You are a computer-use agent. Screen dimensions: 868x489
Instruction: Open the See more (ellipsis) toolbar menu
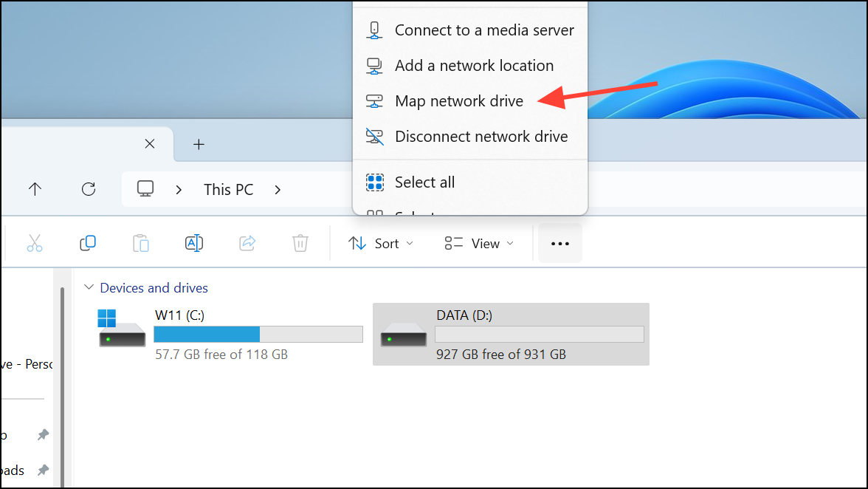pyautogui.click(x=559, y=242)
